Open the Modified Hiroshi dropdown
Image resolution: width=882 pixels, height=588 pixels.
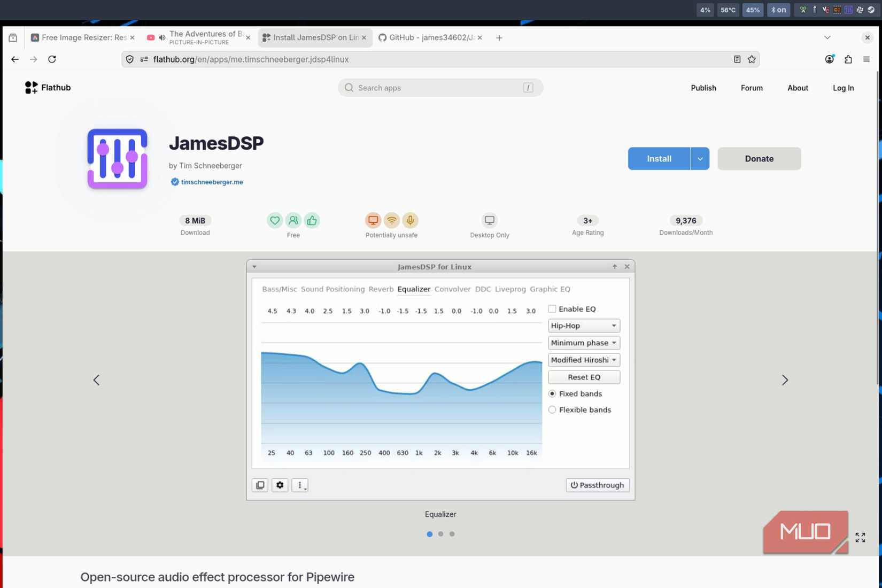tap(584, 360)
